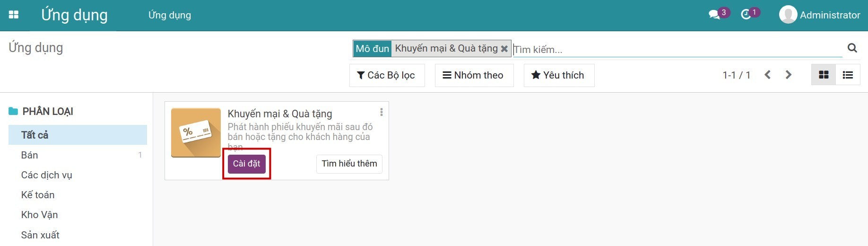Screen dimensions: 868x246
Task: Go to next page with right arrow
Action: (788, 75)
